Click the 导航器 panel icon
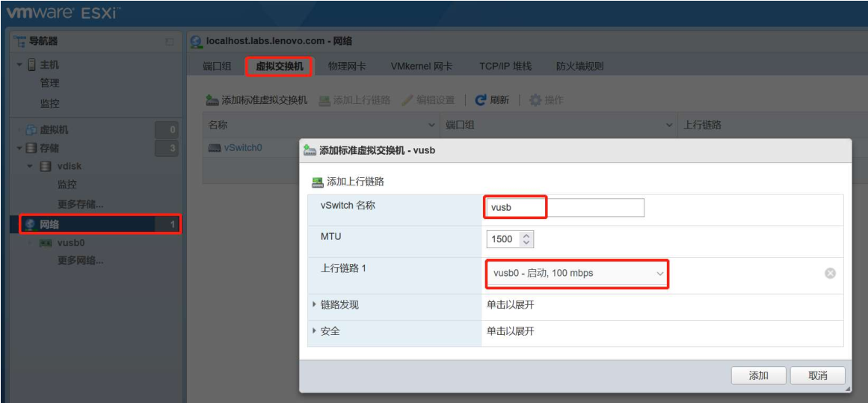The height and width of the screenshot is (403, 868). (x=19, y=42)
